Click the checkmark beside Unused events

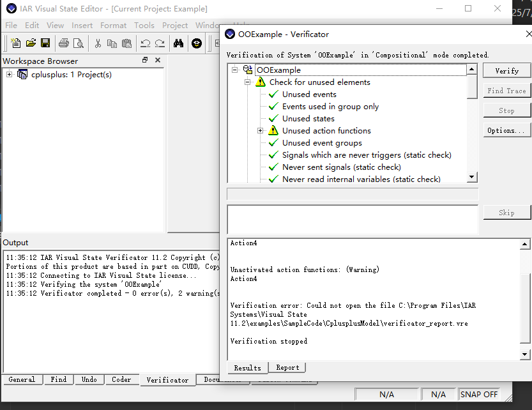(273, 94)
